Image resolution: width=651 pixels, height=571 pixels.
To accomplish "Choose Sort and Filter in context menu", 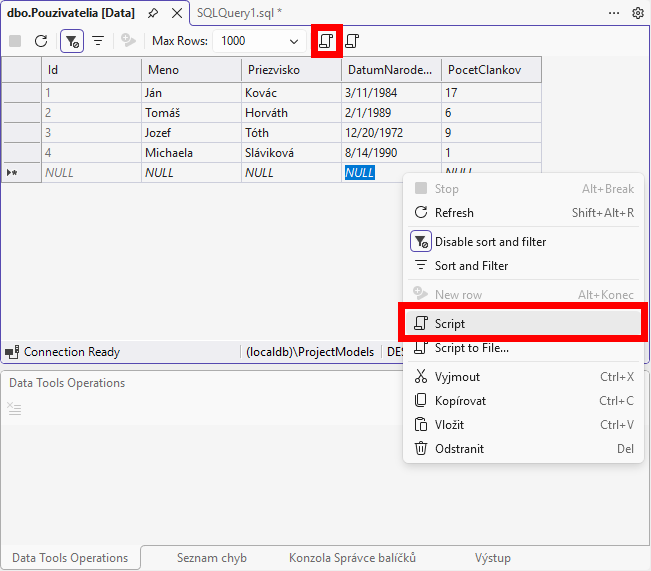I will click(x=523, y=266).
